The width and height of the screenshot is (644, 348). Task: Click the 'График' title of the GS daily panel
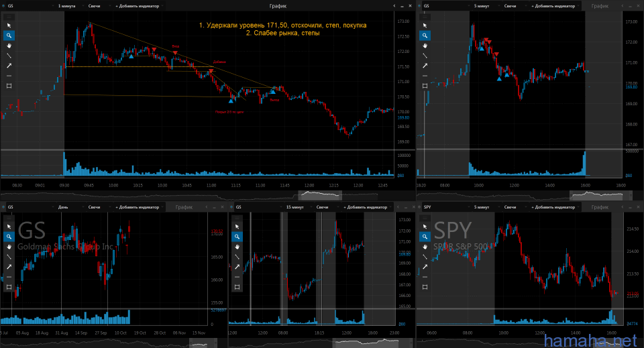184,207
